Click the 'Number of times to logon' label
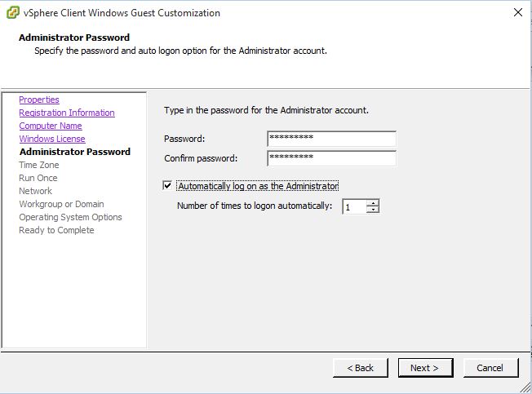Screen dimensions: 532x394 point(255,206)
